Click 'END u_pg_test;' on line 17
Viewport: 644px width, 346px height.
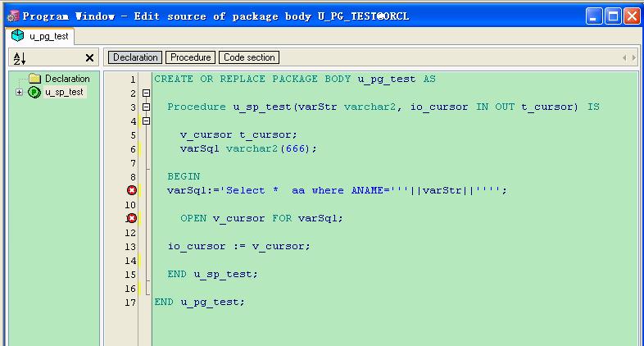click(x=200, y=302)
